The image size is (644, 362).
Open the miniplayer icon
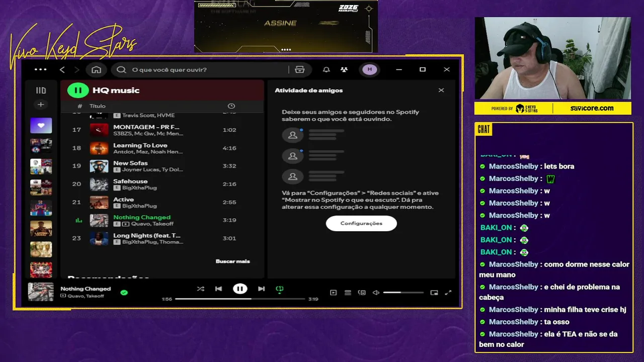pos(434,293)
